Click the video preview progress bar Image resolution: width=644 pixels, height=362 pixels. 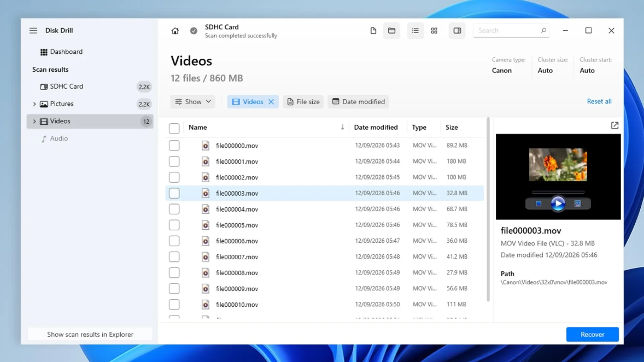coord(558,192)
